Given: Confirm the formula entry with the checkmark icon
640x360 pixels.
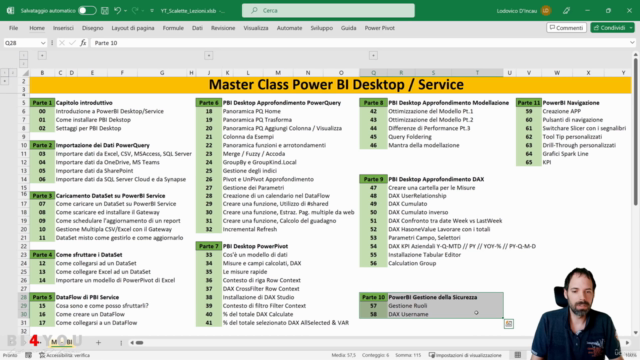Looking at the screenshot, I should click(x=72, y=43).
